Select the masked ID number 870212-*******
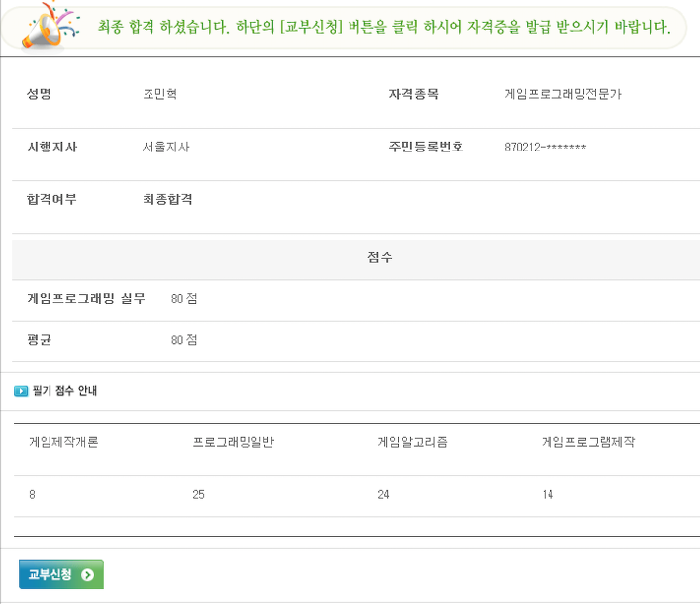 point(546,147)
